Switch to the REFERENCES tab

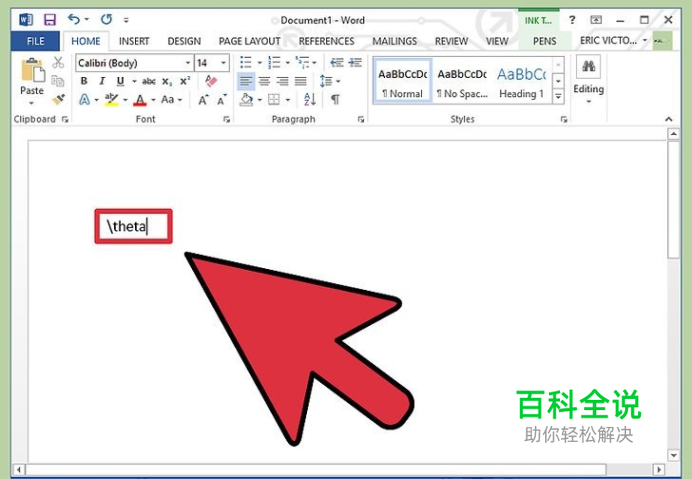(326, 41)
